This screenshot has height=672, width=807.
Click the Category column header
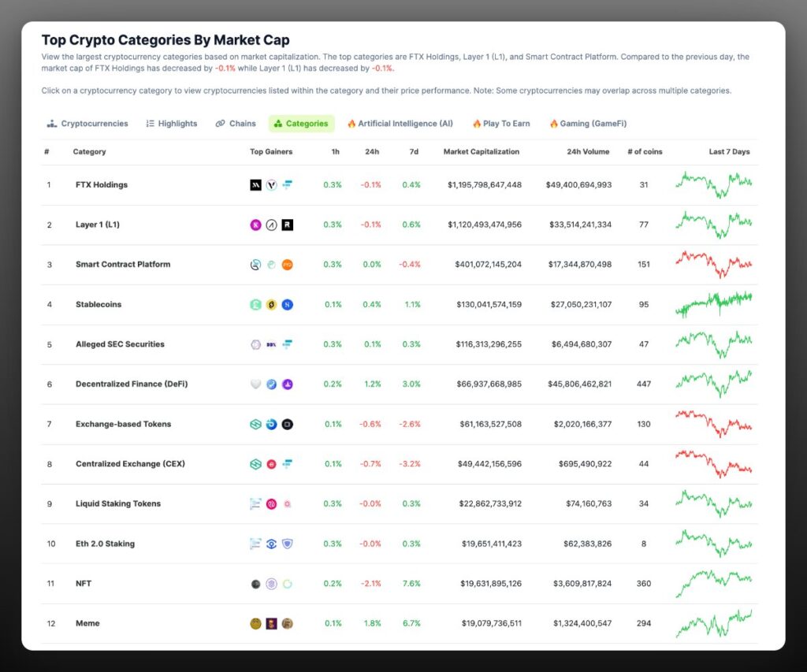pos(90,152)
